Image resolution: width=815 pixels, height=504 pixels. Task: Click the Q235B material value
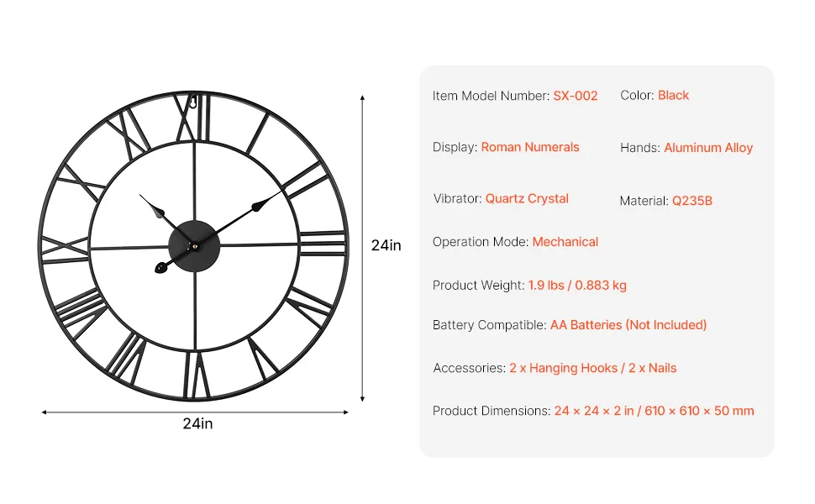(x=691, y=201)
